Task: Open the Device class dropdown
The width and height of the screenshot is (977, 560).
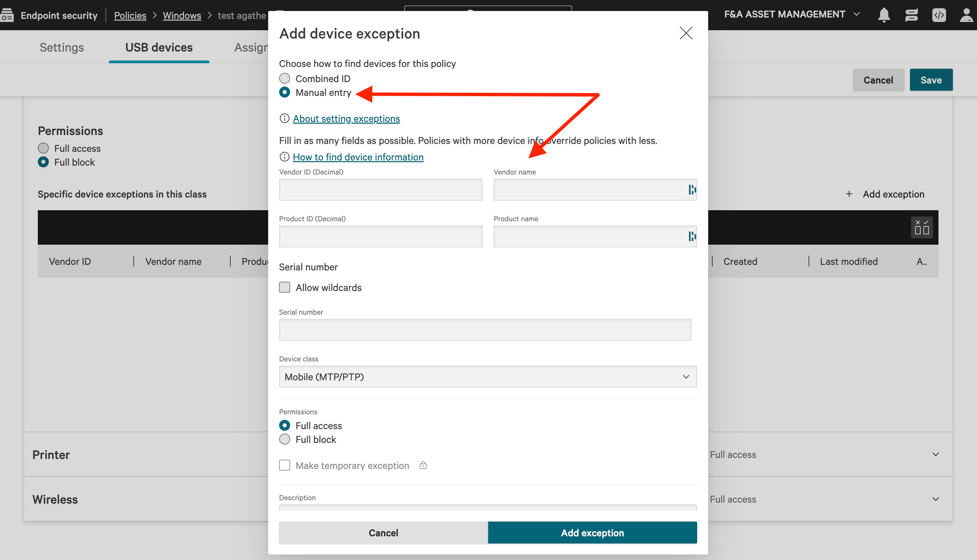Action: point(488,376)
